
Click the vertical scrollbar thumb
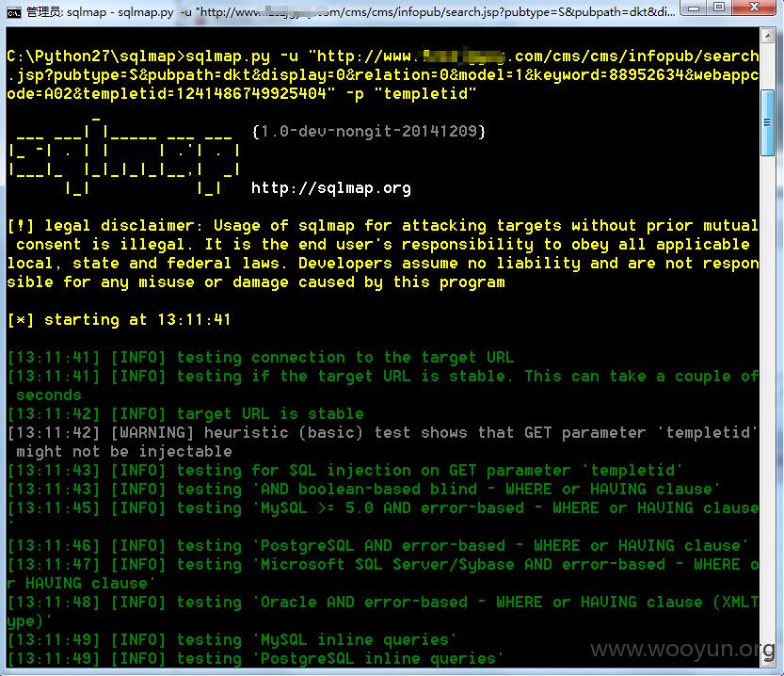click(767, 123)
